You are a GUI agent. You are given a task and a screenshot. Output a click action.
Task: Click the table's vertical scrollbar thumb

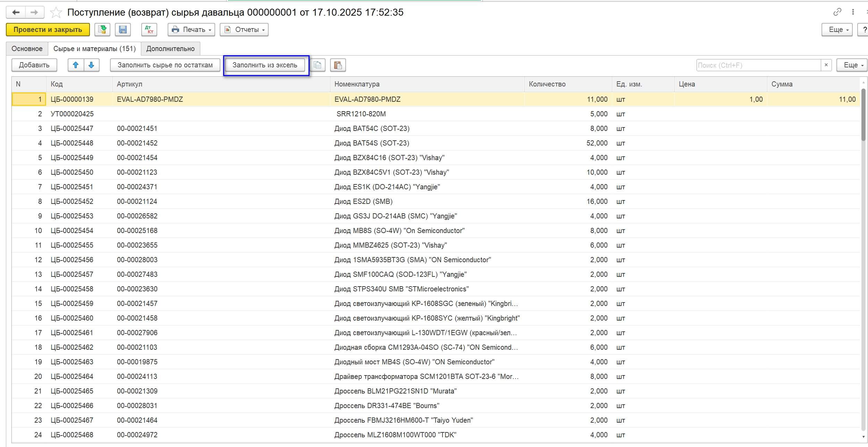(x=863, y=115)
